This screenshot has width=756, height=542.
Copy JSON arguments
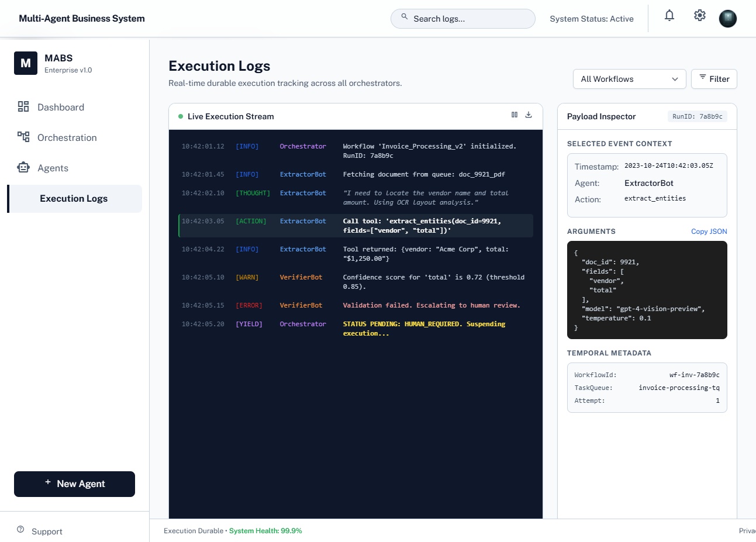point(709,232)
